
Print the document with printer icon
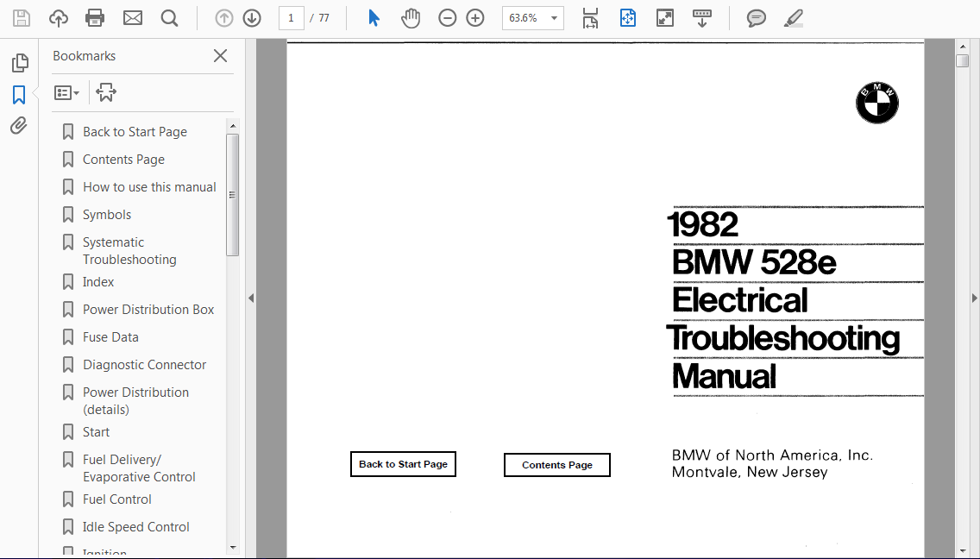point(95,18)
